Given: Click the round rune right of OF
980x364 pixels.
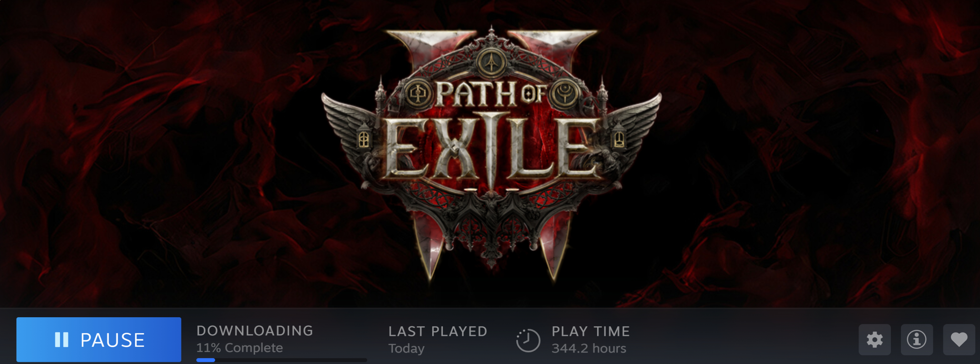Looking at the screenshot, I should click(565, 93).
